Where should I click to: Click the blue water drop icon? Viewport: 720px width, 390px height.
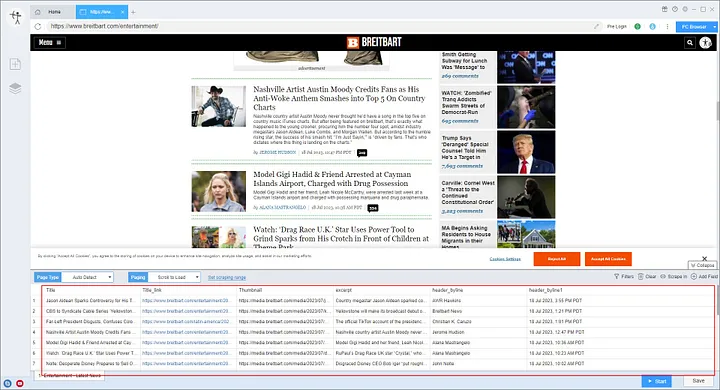tap(652, 27)
